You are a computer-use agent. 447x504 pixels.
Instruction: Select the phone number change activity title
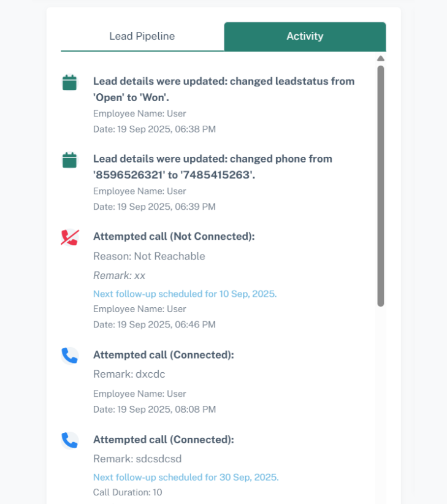pos(213,167)
